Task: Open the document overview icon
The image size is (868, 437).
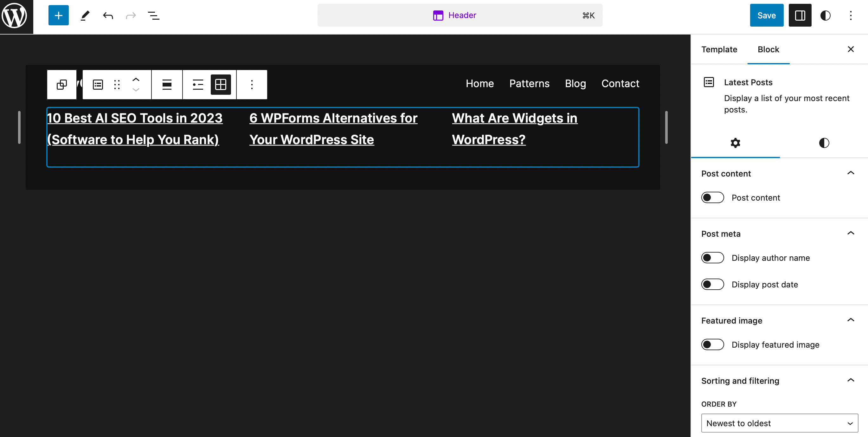Action: pyautogui.click(x=154, y=15)
